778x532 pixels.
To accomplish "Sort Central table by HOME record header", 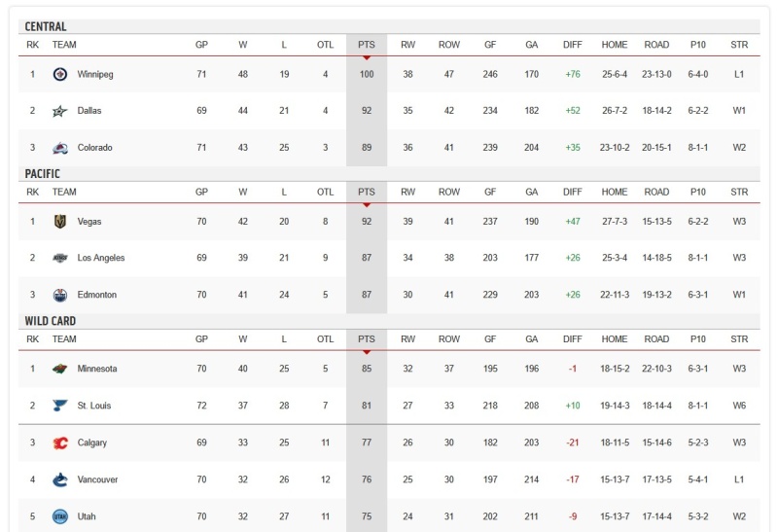I will [x=615, y=45].
